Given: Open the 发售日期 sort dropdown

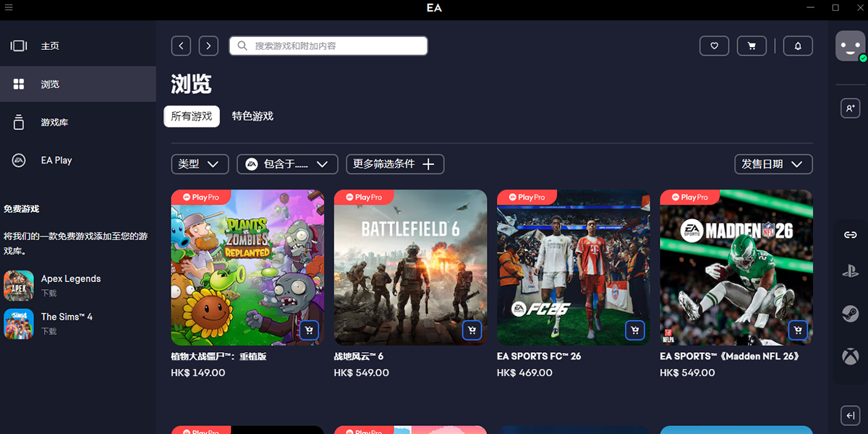Looking at the screenshot, I should [773, 164].
